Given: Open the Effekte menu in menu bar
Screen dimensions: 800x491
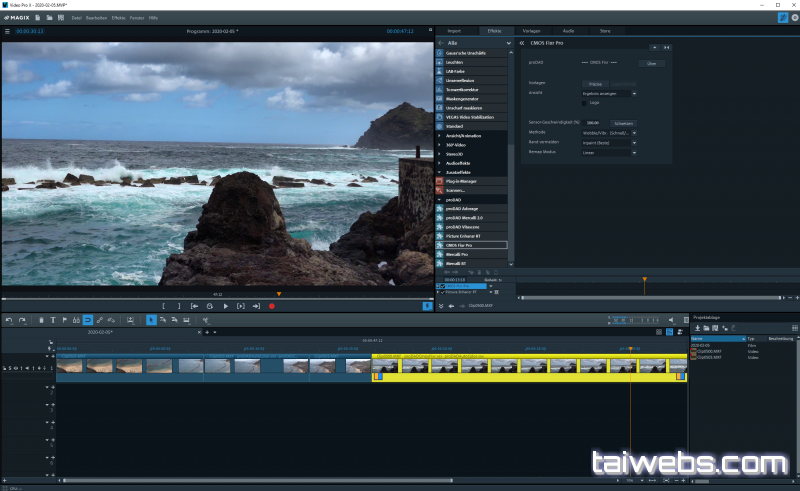Looking at the screenshot, I should coord(118,17).
